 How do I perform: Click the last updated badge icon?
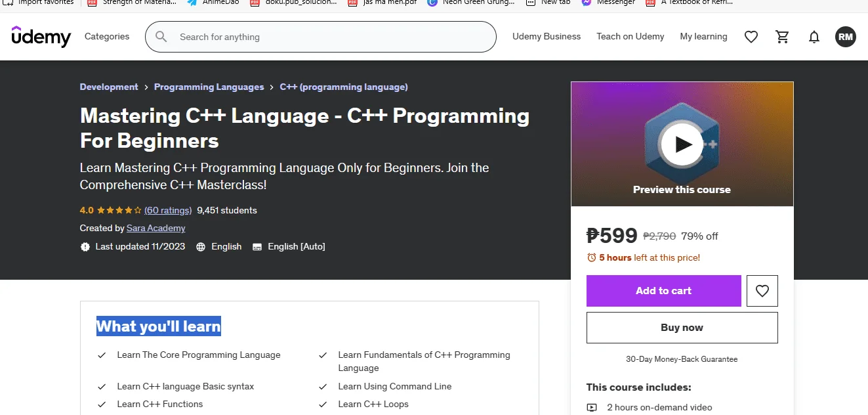85,247
